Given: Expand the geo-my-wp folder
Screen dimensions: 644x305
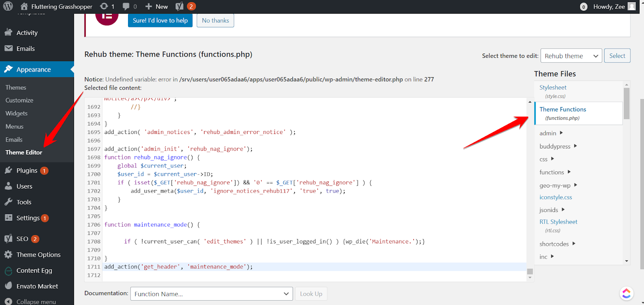Looking at the screenshot, I should coord(576,185).
